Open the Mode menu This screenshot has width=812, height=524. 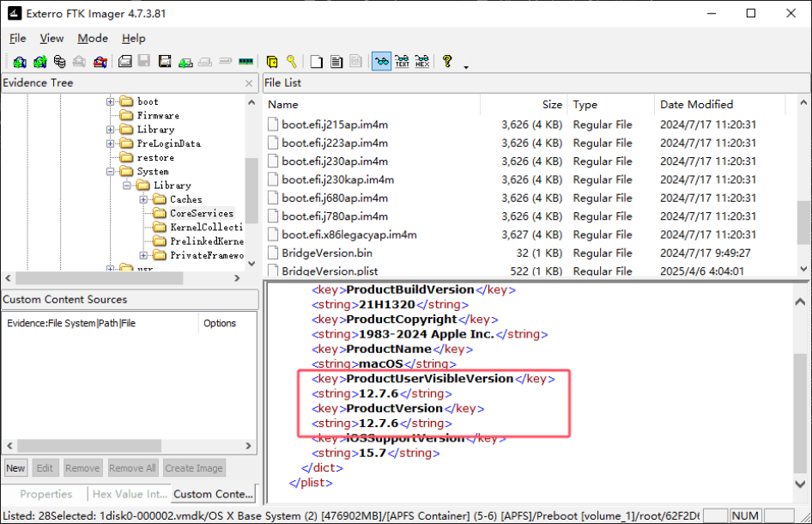click(x=93, y=39)
